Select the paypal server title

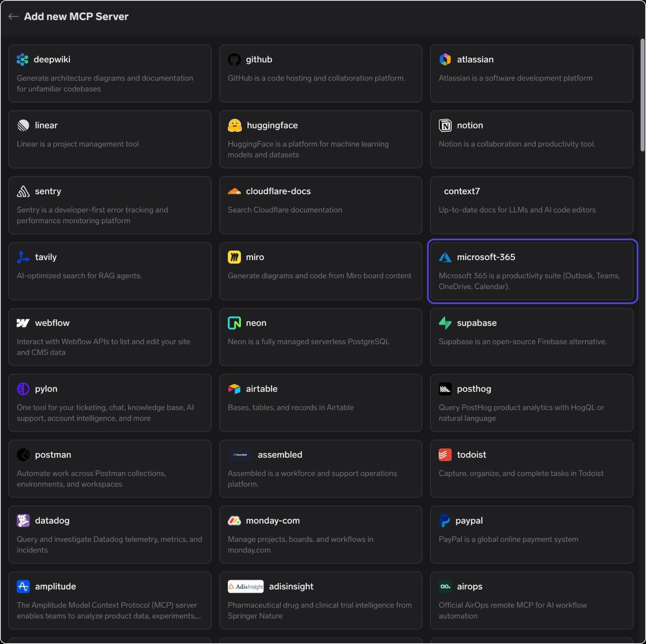tap(469, 521)
